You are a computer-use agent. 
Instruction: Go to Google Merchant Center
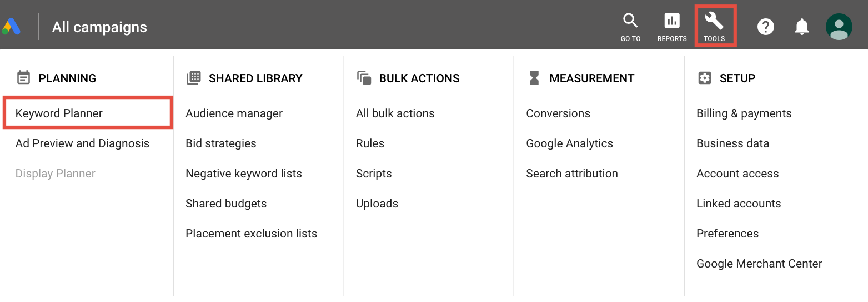click(759, 264)
